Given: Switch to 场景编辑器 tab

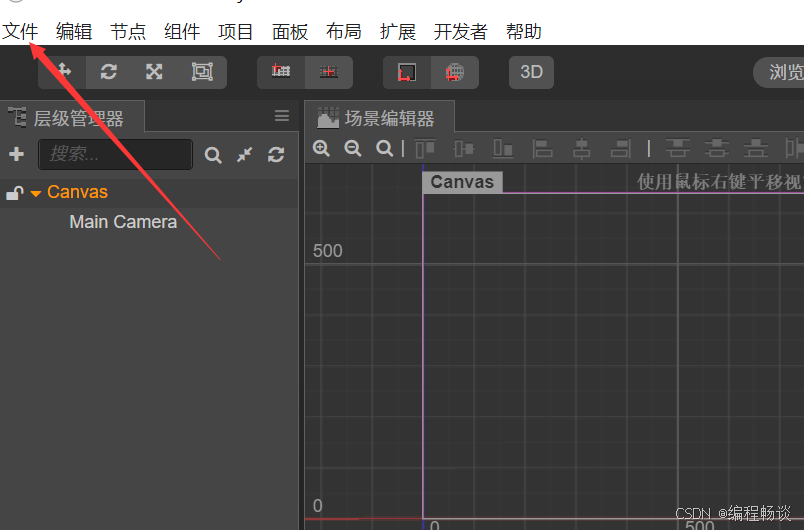Looking at the screenshot, I should [x=379, y=118].
